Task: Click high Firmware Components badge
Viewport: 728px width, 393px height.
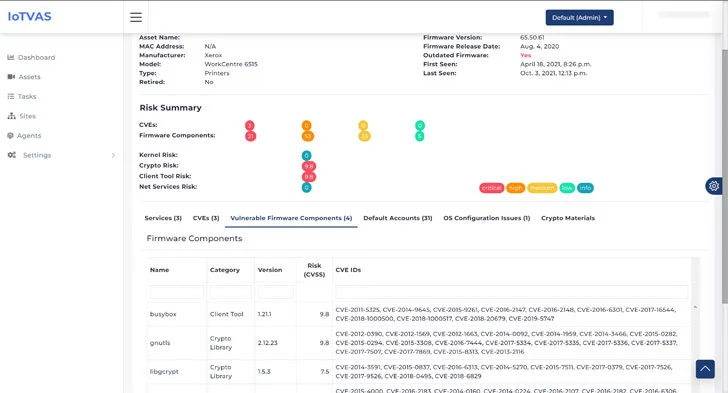Action: [x=308, y=136]
